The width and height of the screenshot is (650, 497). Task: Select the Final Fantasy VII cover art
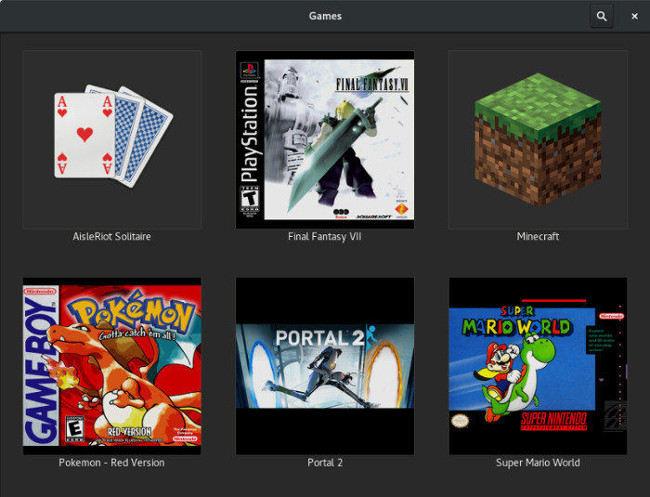[x=325, y=139]
